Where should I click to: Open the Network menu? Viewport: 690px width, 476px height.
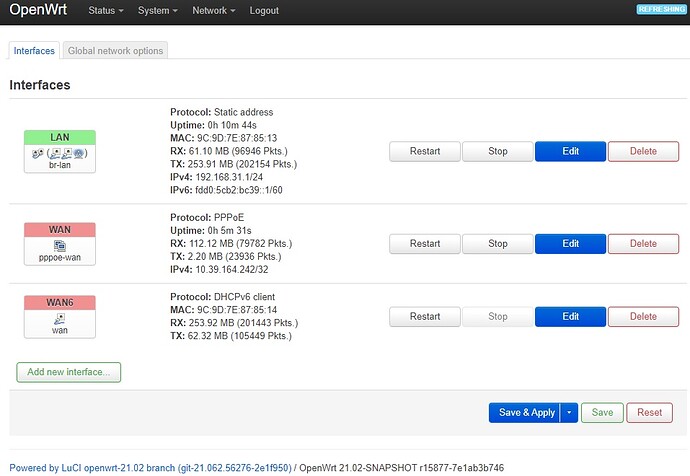[213, 11]
